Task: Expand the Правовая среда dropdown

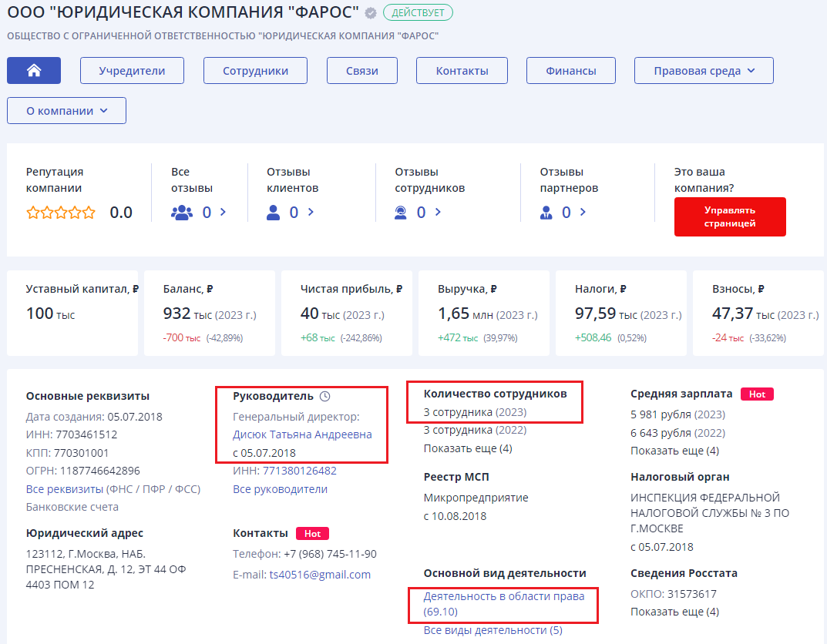Action: tap(703, 71)
